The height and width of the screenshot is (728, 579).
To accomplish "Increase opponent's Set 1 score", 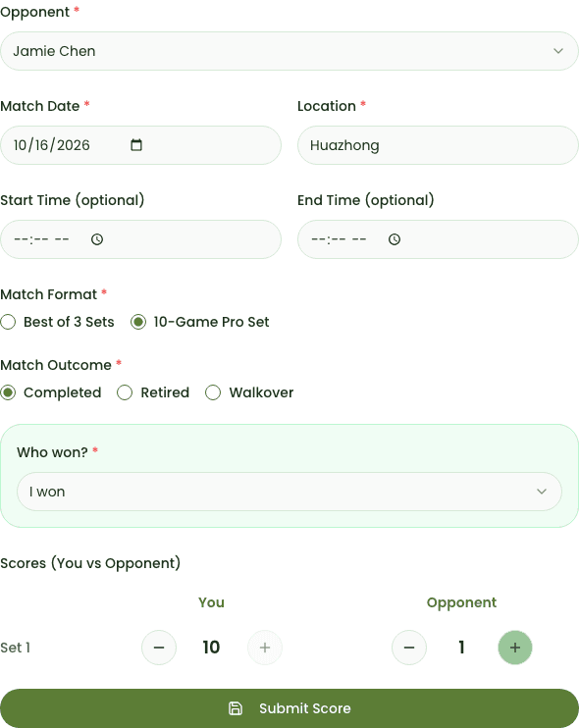I will coord(515,648).
